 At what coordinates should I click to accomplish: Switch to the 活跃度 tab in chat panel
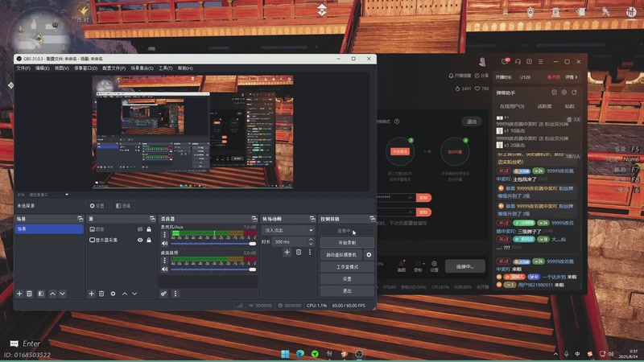(545, 106)
